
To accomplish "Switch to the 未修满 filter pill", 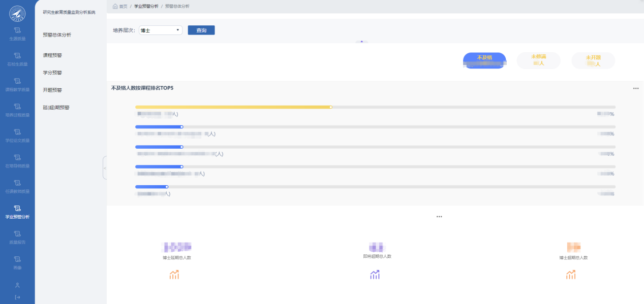I will click(x=538, y=60).
